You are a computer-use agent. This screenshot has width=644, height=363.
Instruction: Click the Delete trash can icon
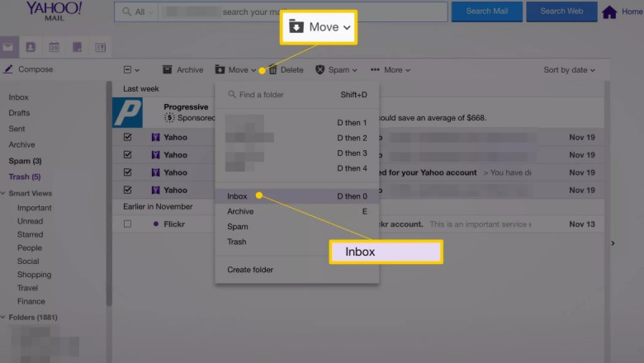tap(272, 70)
